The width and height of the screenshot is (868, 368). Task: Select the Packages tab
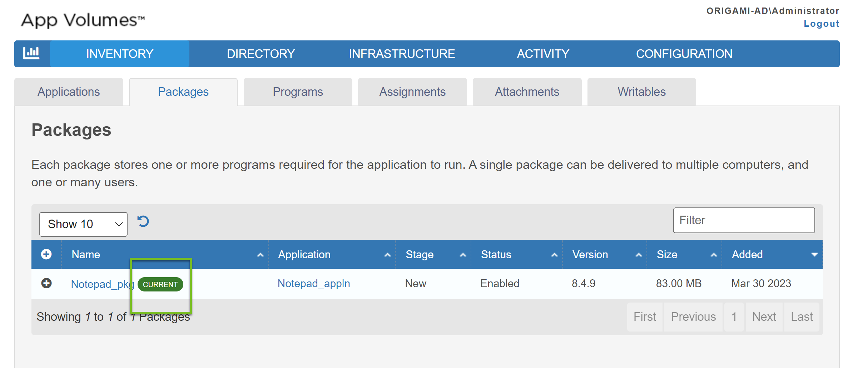[183, 92]
